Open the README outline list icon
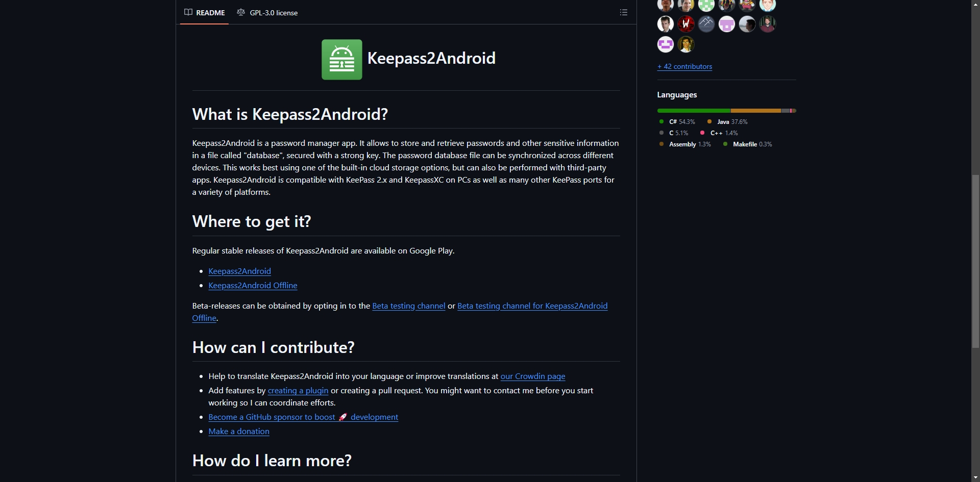This screenshot has height=482, width=980. pos(623,12)
